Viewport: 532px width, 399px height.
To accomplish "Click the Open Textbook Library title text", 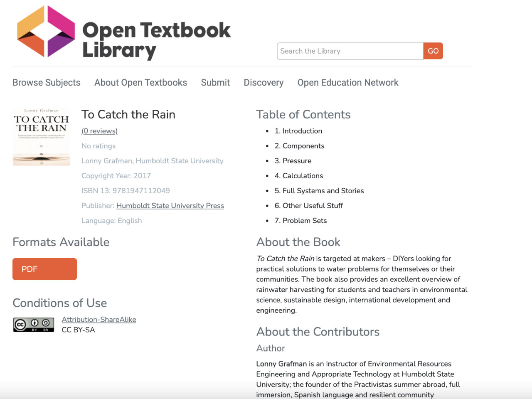I will [156, 40].
